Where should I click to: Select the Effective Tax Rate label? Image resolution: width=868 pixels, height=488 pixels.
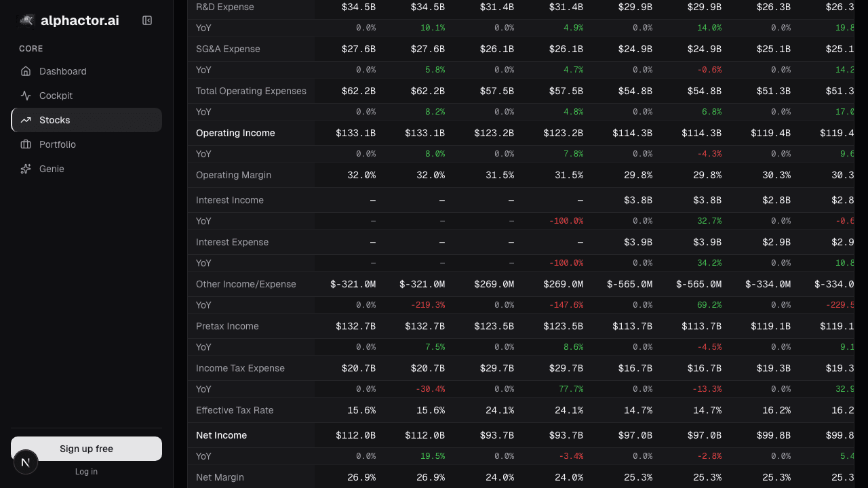pyautogui.click(x=235, y=410)
